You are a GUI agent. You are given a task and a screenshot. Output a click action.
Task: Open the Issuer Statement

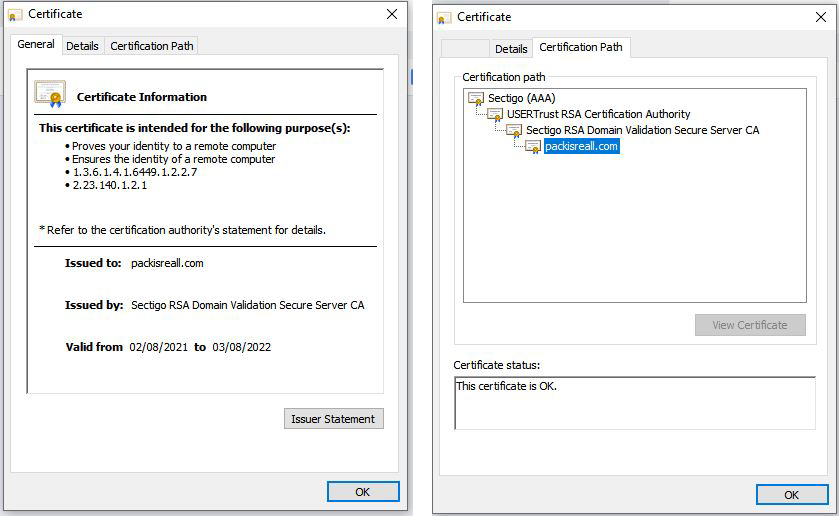coord(333,419)
